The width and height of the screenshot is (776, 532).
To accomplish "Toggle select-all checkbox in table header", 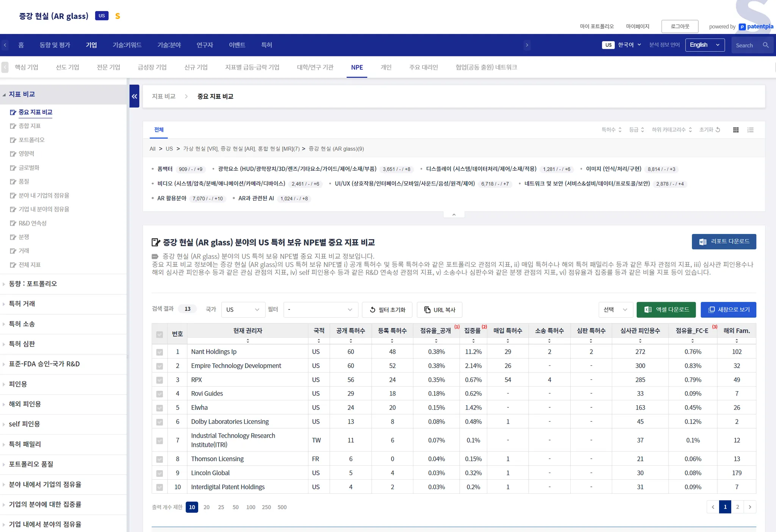I will click(160, 334).
